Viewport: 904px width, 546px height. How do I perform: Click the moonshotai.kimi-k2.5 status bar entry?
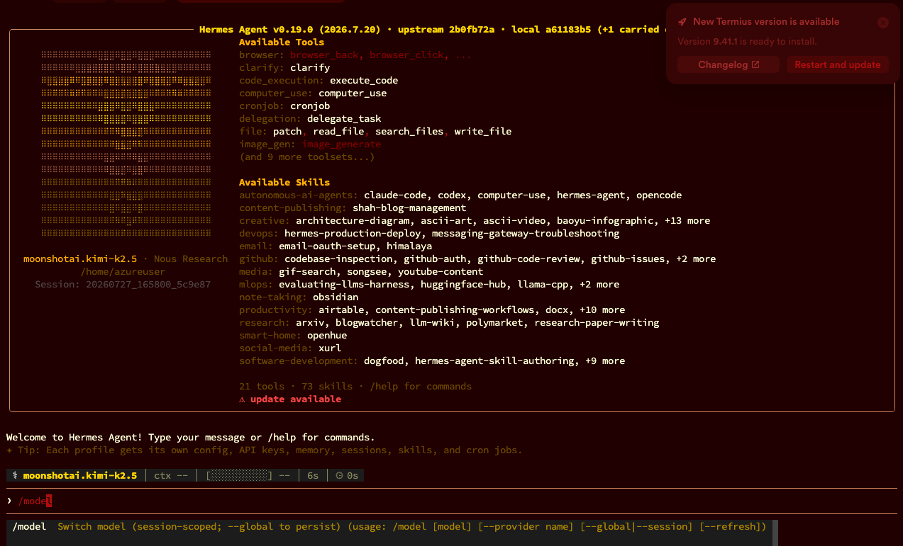click(x=80, y=476)
